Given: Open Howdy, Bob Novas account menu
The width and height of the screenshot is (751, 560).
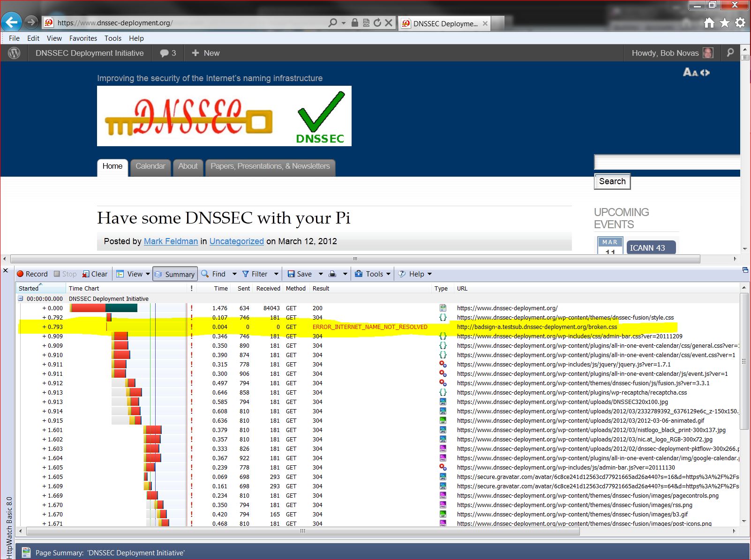Looking at the screenshot, I should (672, 53).
